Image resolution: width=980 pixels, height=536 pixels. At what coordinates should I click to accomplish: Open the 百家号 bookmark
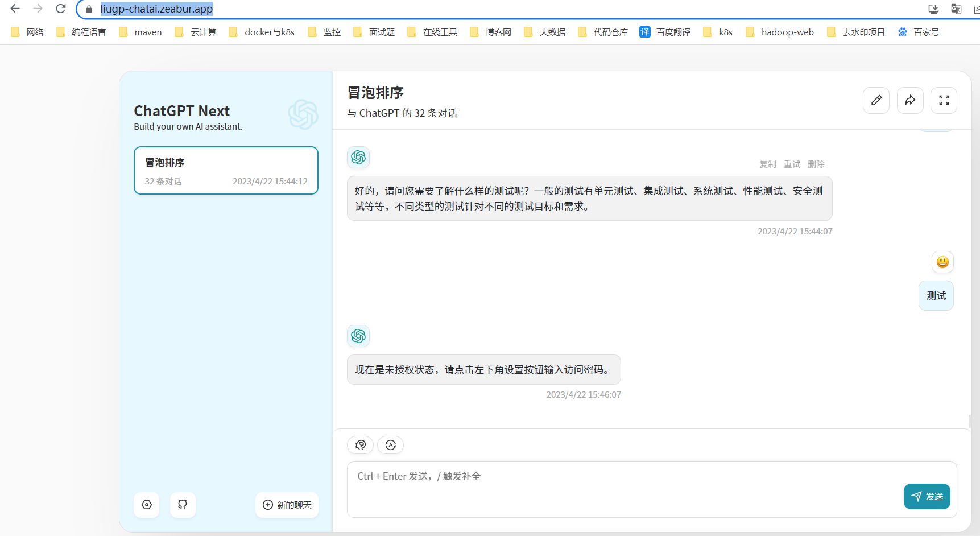click(x=919, y=32)
